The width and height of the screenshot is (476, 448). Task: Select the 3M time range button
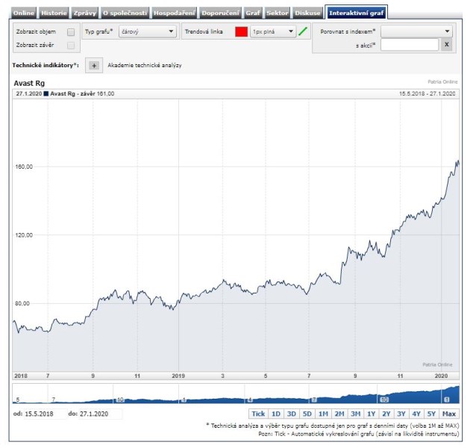(355, 413)
